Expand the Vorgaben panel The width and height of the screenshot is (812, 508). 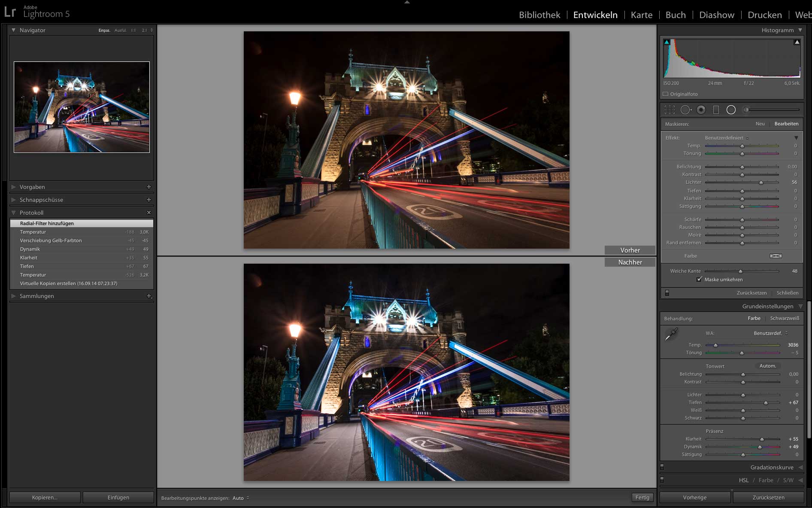tap(32, 187)
